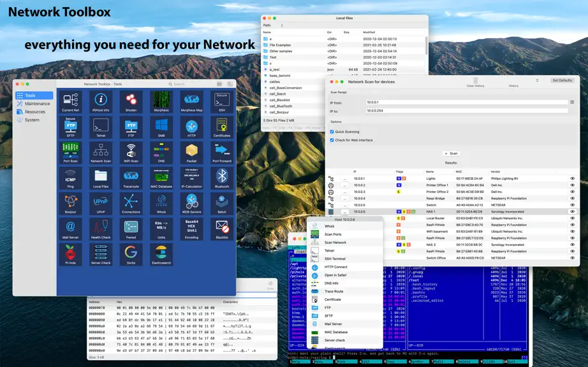Open the list icon beside IP from field
Viewport: 588px width, 367px height.
(x=572, y=102)
